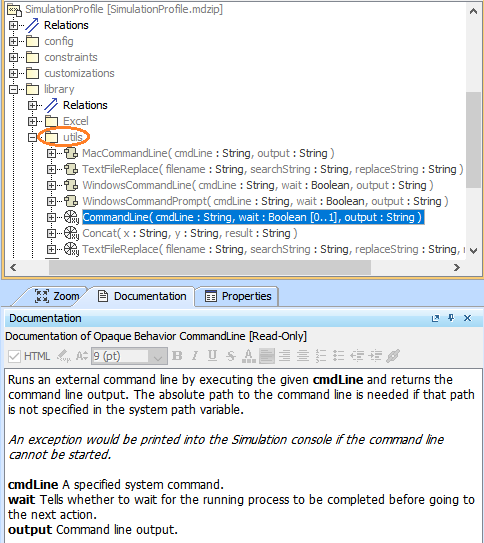
Task: Click the Underline formatting icon
Action: click(212, 356)
